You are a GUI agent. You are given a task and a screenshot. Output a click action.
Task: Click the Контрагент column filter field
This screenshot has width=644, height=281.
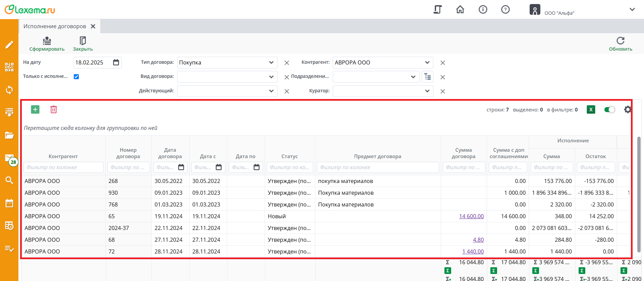click(63, 167)
